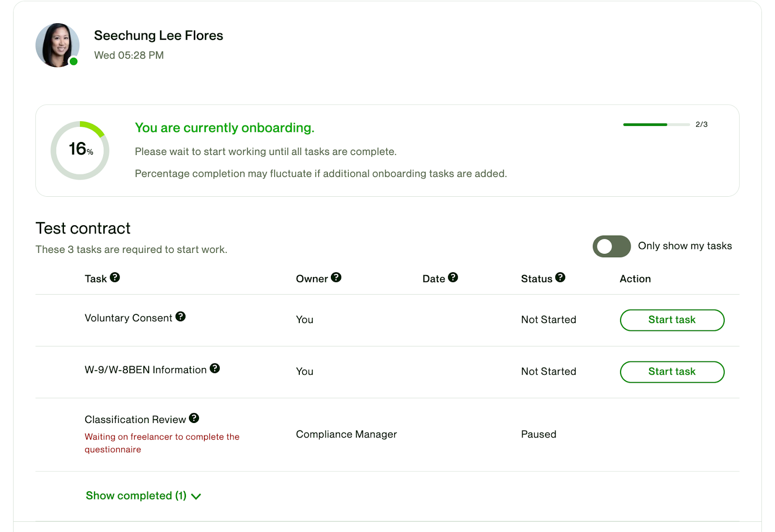The image size is (775, 532).
Task: Click the Classification Review help icon
Action: coord(194,418)
